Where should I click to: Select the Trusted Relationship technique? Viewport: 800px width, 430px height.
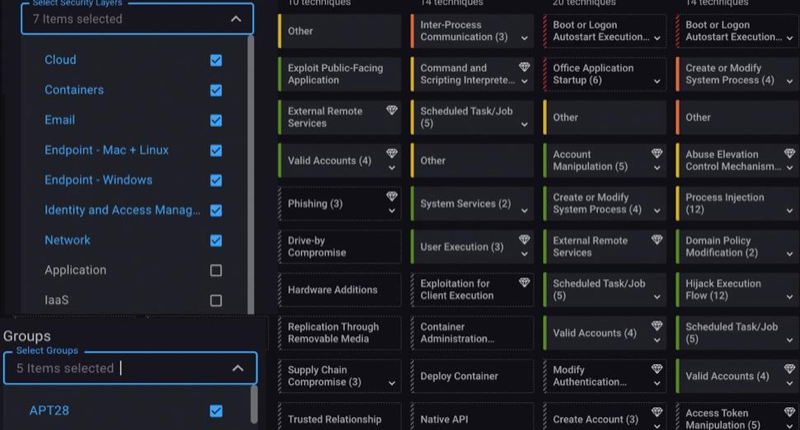340,418
